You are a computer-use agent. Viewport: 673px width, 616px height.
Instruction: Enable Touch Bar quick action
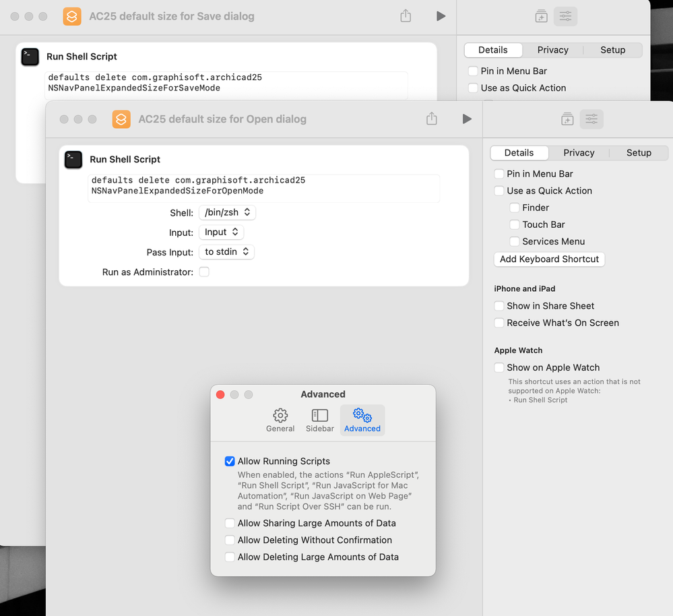(x=514, y=224)
